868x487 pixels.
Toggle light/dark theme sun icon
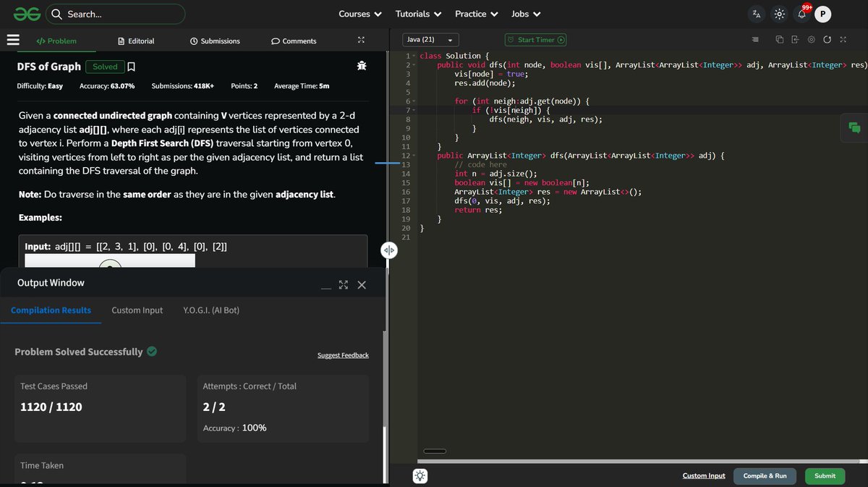[x=779, y=14]
